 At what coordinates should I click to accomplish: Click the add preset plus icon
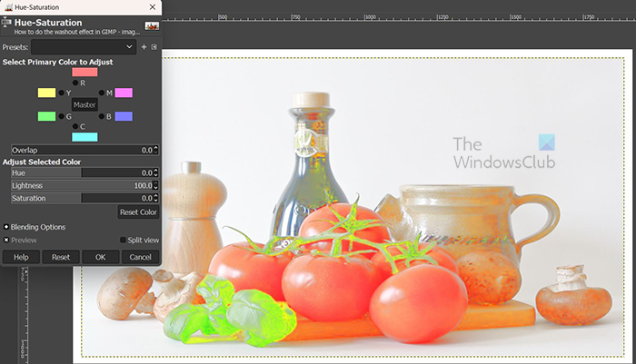[144, 47]
